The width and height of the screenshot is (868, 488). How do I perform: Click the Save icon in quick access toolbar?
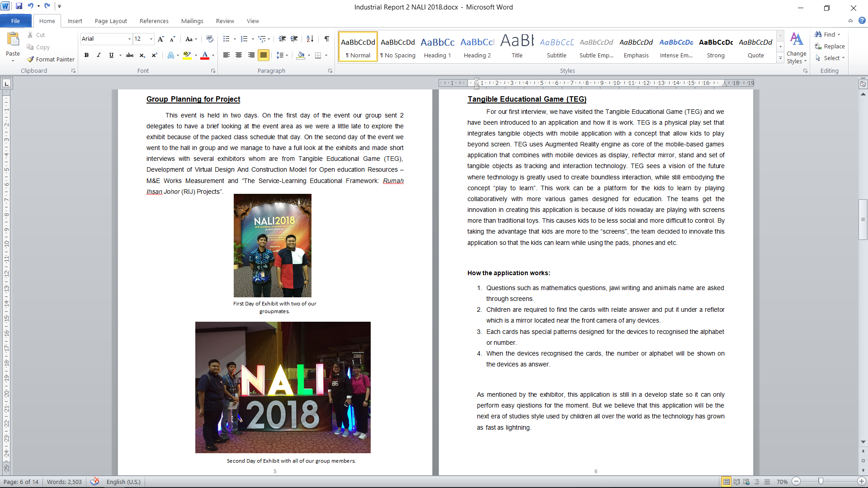(19, 6)
